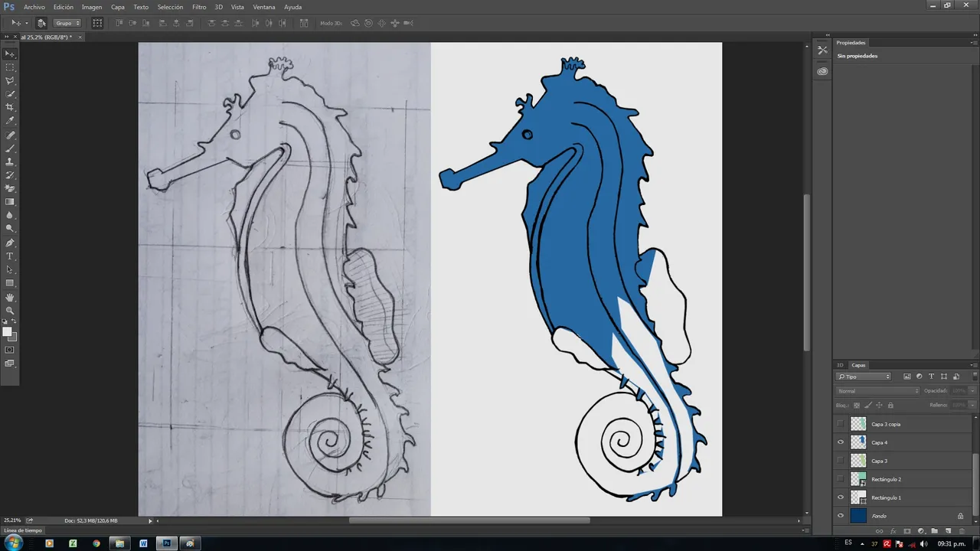Open the Tipo layer filter dropdown
The height and width of the screenshot is (551, 980).
pyautogui.click(x=864, y=377)
